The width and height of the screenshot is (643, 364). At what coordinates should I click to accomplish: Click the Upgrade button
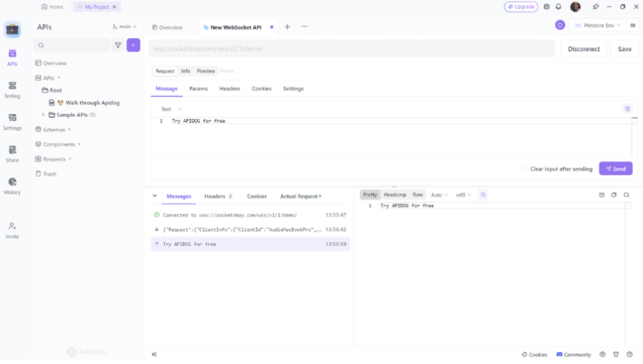click(x=521, y=6)
